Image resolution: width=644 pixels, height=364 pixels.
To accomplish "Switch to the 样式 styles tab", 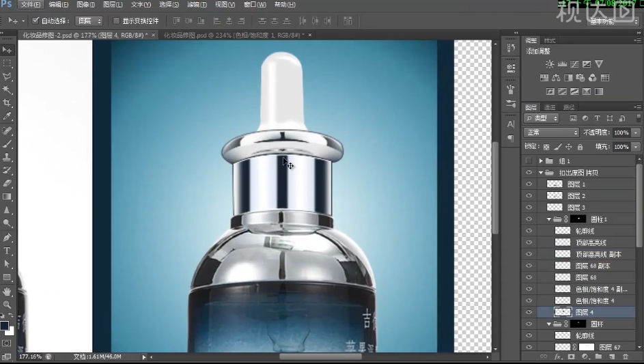I will [549, 40].
